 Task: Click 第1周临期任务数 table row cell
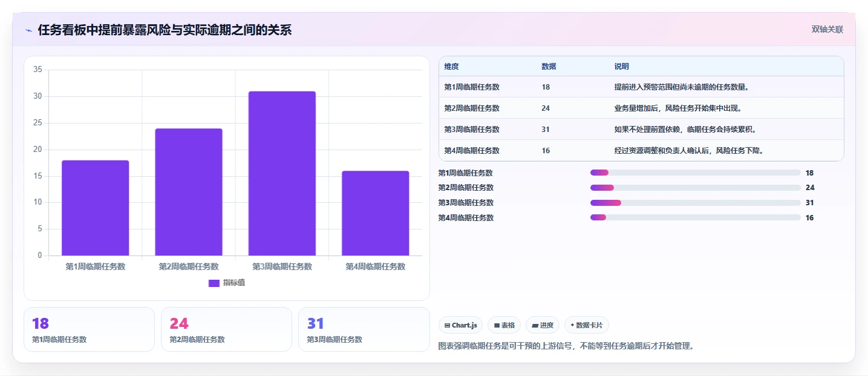tap(472, 87)
